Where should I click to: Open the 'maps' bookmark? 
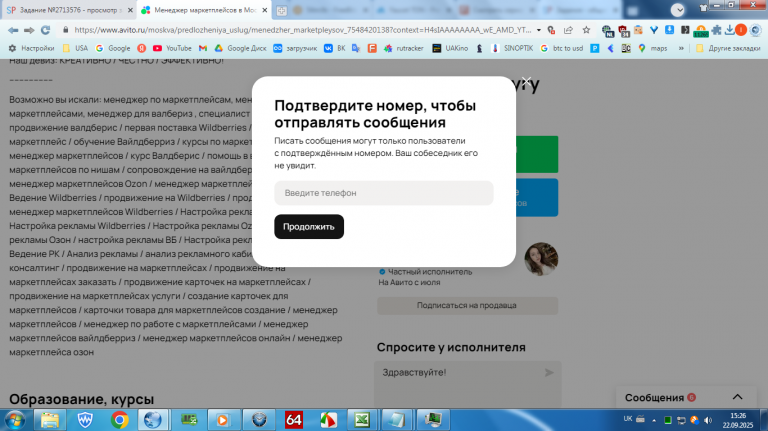[653, 48]
